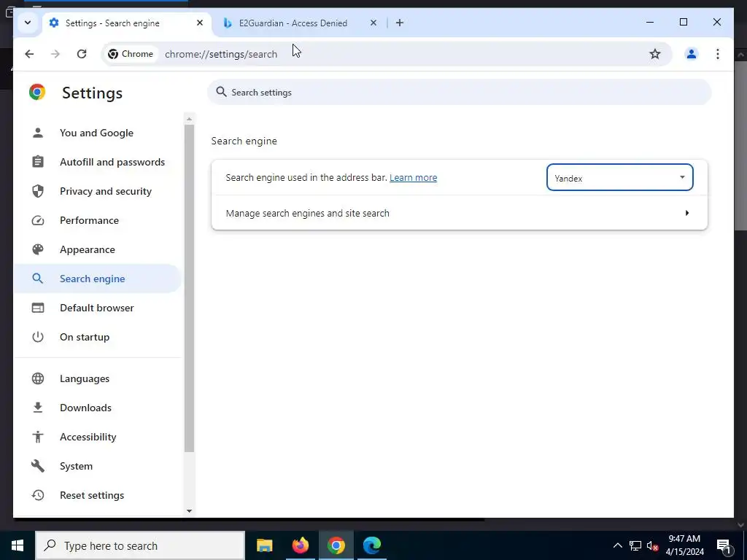Click the Search settings field

tap(460, 93)
